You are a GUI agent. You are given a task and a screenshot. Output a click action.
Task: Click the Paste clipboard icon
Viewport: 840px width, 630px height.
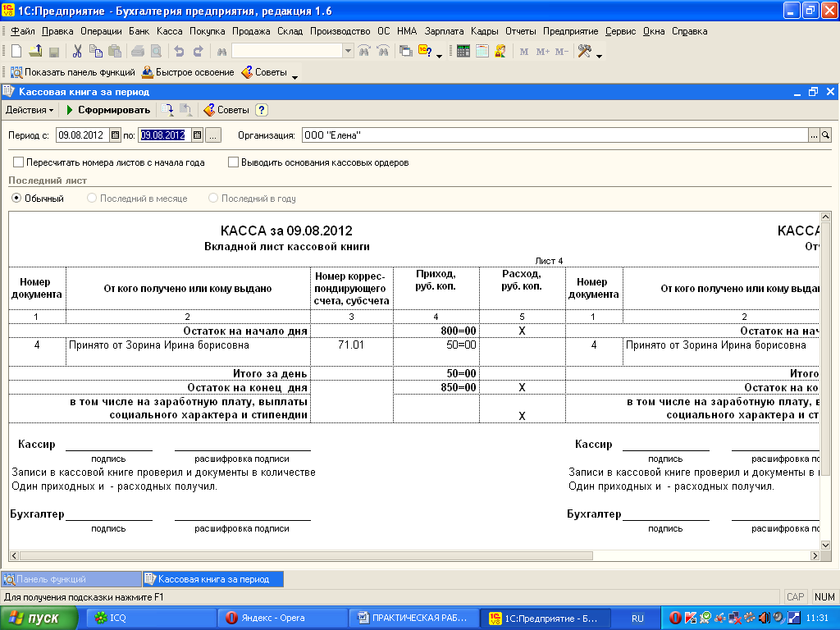click(x=115, y=52)
